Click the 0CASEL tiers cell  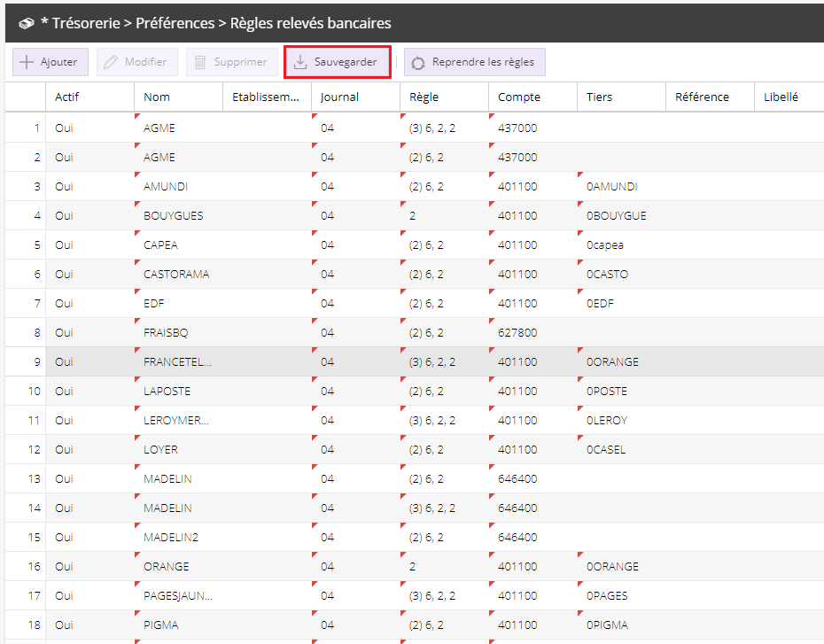coord(622,450)
